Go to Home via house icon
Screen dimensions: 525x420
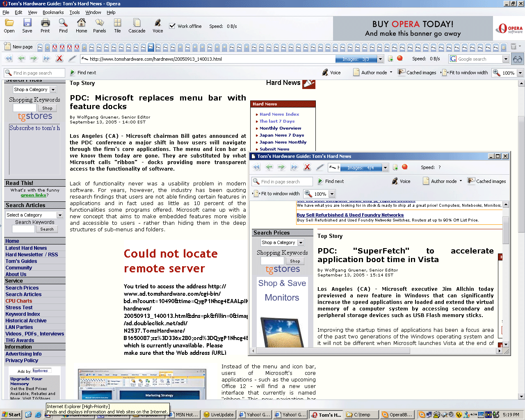pos(81,25)
